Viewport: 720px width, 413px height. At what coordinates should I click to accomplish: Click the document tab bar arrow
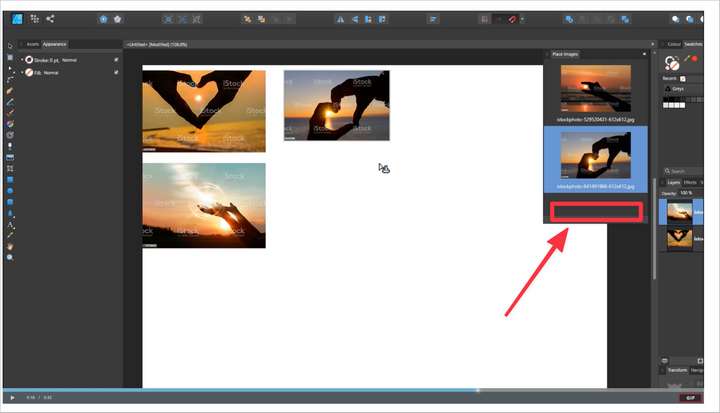652,45
